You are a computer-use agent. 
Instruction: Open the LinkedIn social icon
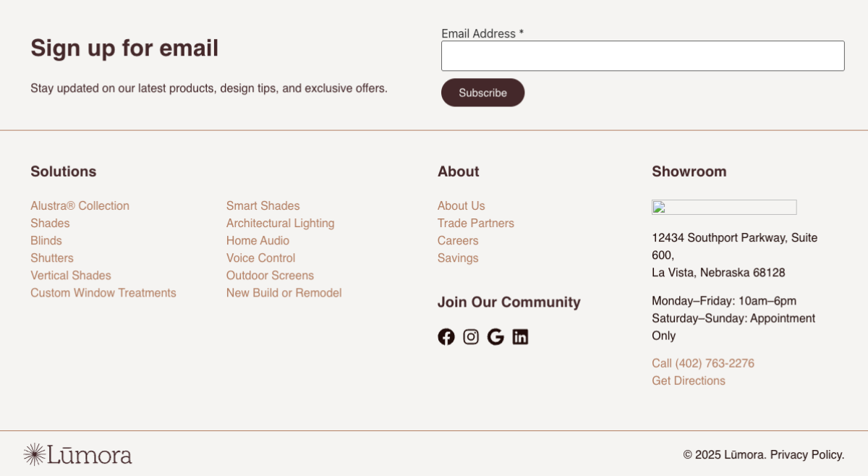[x=520, y=337]
